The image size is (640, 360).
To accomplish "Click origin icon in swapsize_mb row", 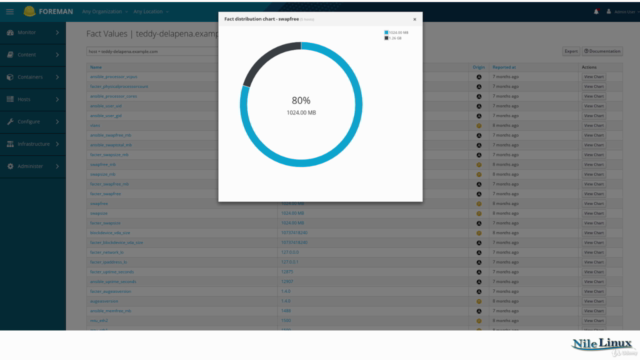I will pyautogui.click(x=479, y=174).
